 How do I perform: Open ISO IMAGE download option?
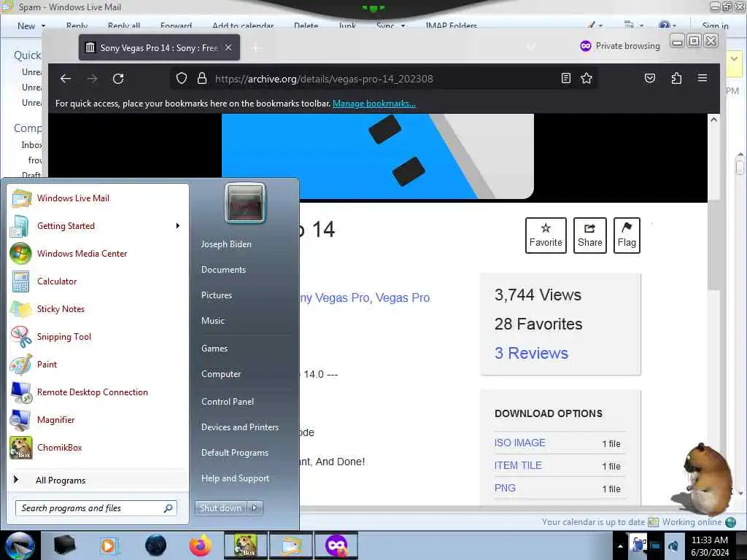(x=519, y=443)
